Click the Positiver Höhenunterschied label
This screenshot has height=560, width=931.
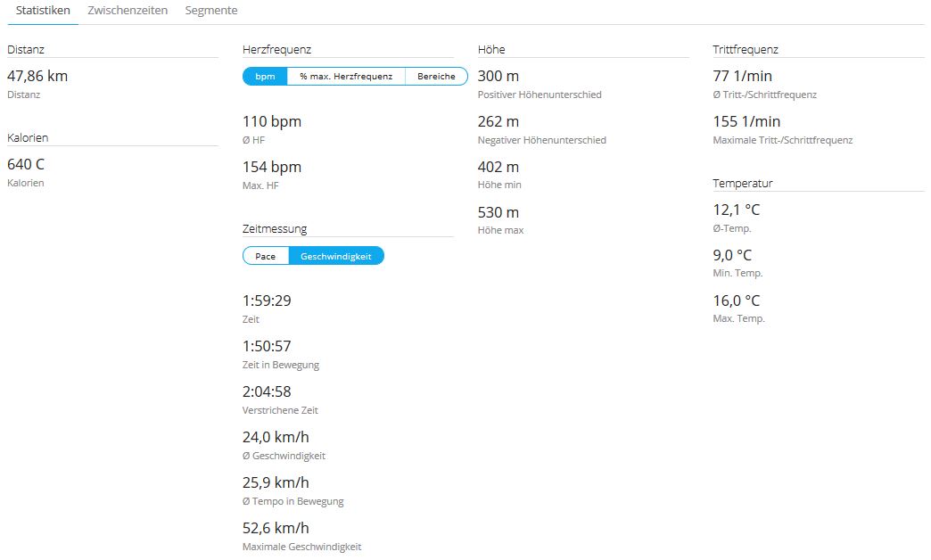click(540, 95)
